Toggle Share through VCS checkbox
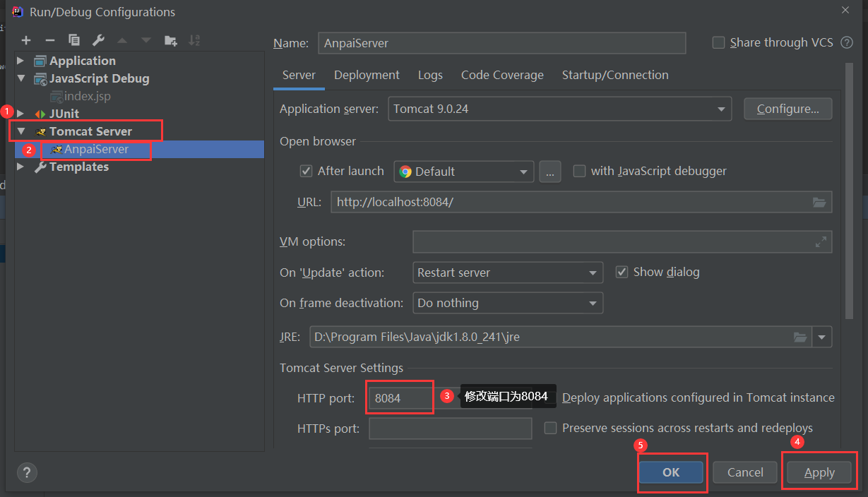Screen dimensions: 868x497 [x=718, y=42]
